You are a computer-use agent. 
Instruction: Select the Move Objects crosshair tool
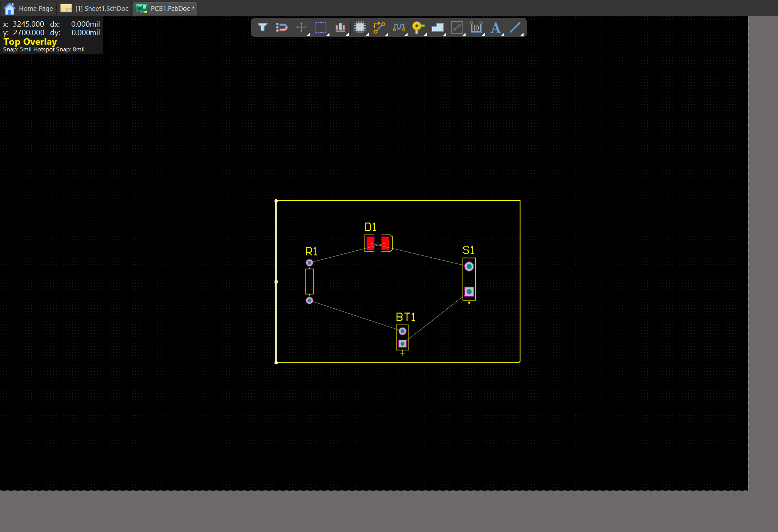(x=301, y=27)
